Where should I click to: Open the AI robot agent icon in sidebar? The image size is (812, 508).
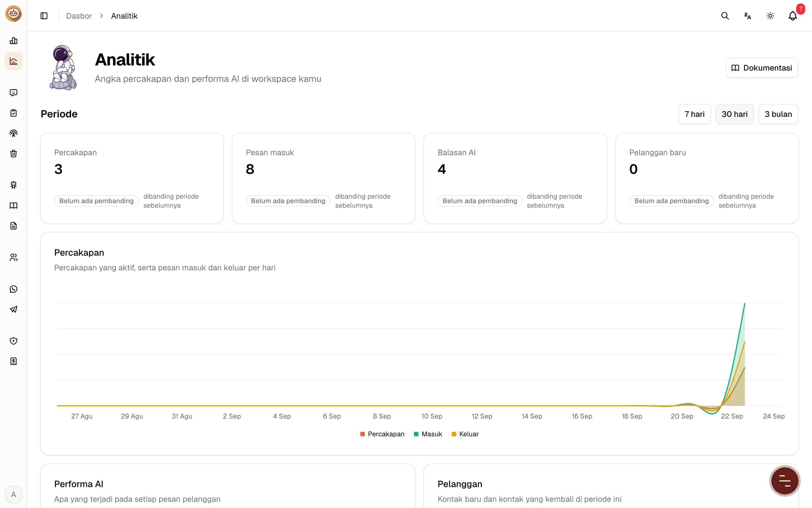[x=14, y=185]
